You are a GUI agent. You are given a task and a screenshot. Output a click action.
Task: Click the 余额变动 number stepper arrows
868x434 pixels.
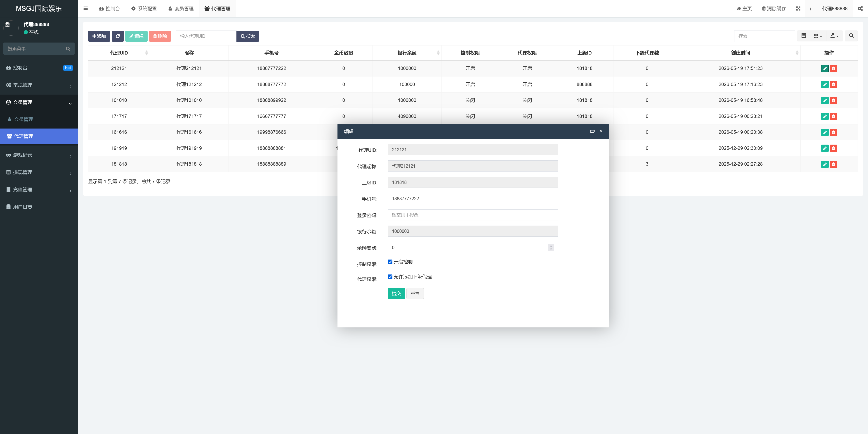point(551,248)
